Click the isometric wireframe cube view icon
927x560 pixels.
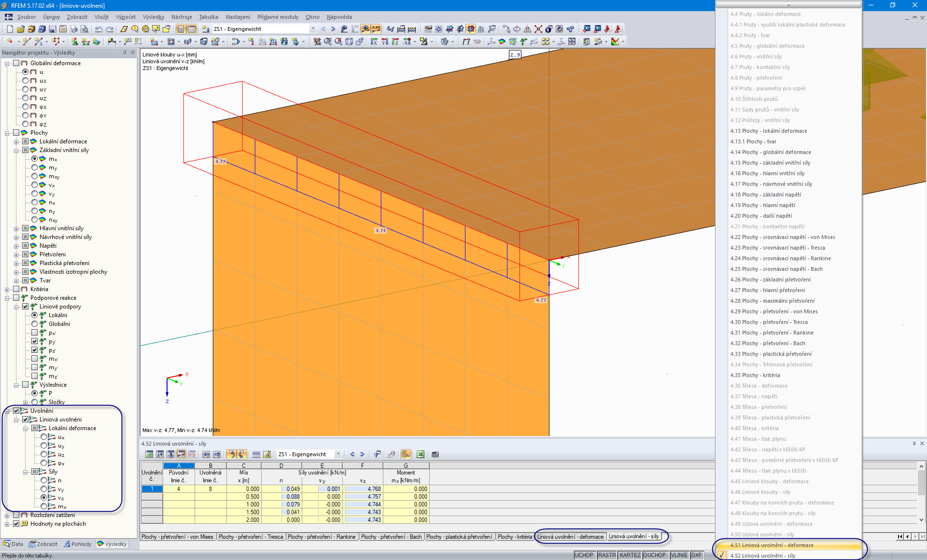point(349,42)
